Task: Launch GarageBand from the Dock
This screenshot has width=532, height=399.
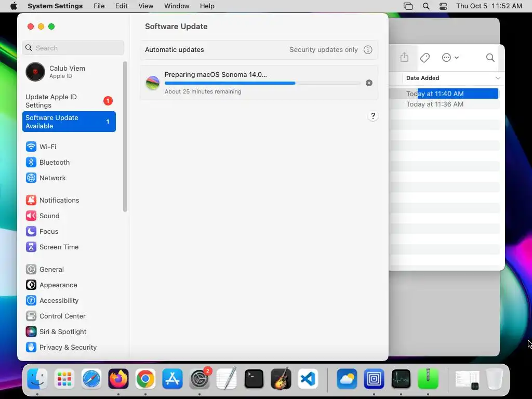Action: pos(281,379)
